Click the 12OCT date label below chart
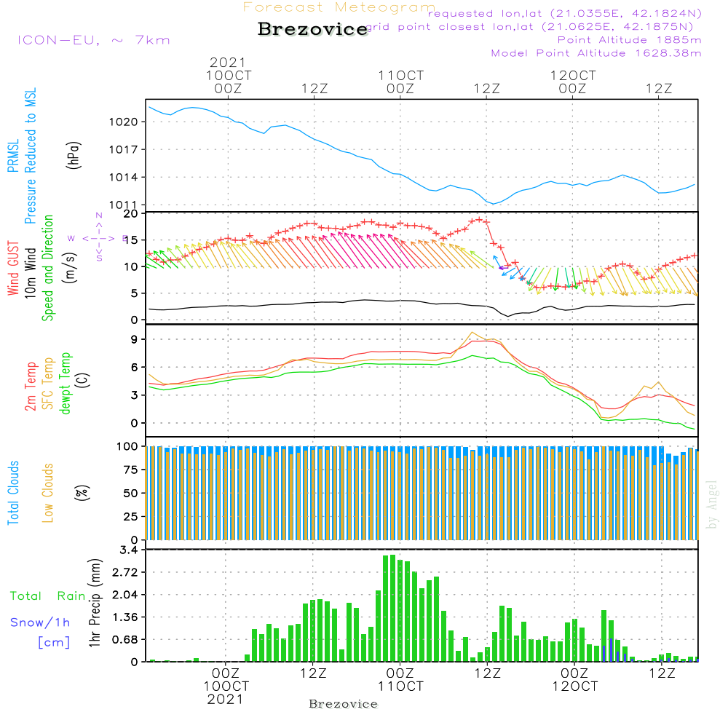 pyautogui.click(x=574, y=687)
